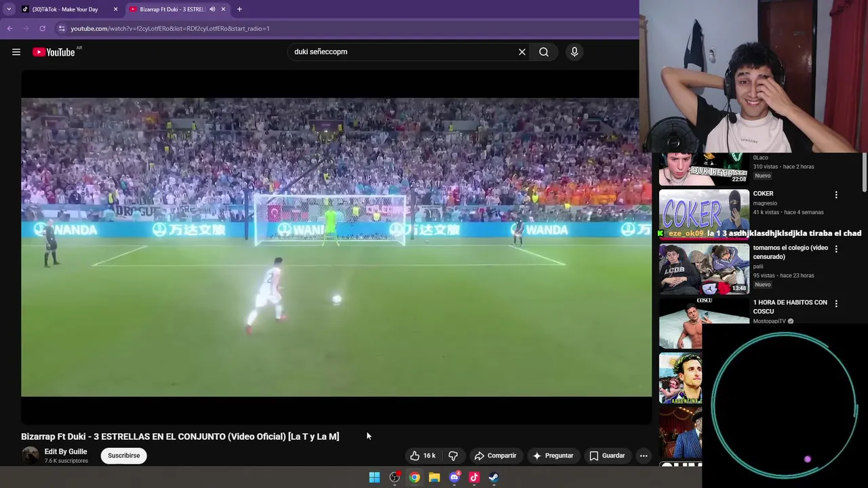View site info icon in address bar
Viewport: 868px width, 488px height.
62,28
